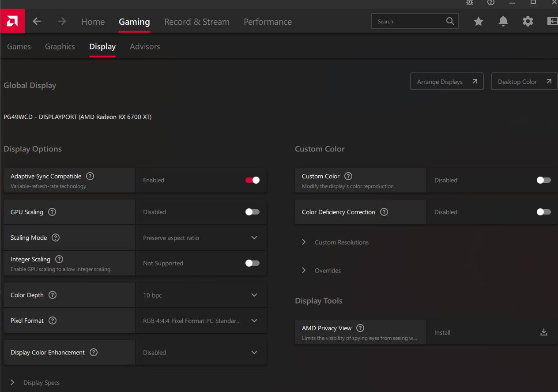Select PG49WCD - DISPLAYPORT display entry
The width and height of the screenshot is (558, 392).
coord(78,117)
